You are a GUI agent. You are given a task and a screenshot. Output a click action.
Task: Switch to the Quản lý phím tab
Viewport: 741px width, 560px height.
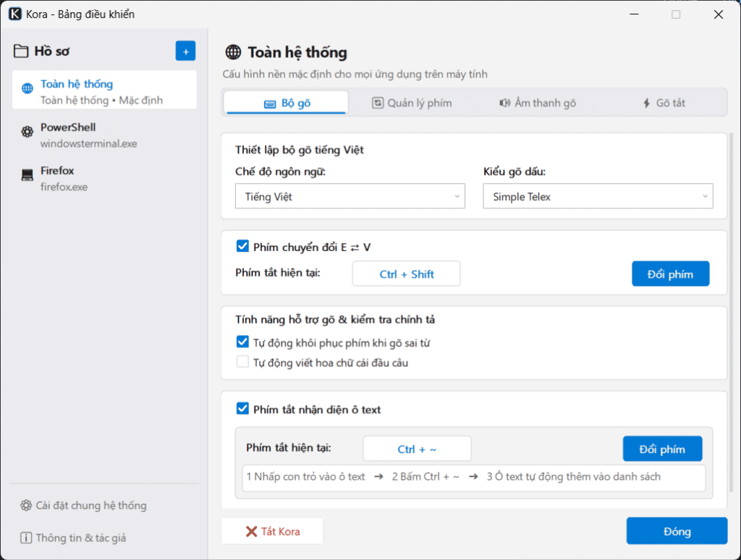[412, 103]
